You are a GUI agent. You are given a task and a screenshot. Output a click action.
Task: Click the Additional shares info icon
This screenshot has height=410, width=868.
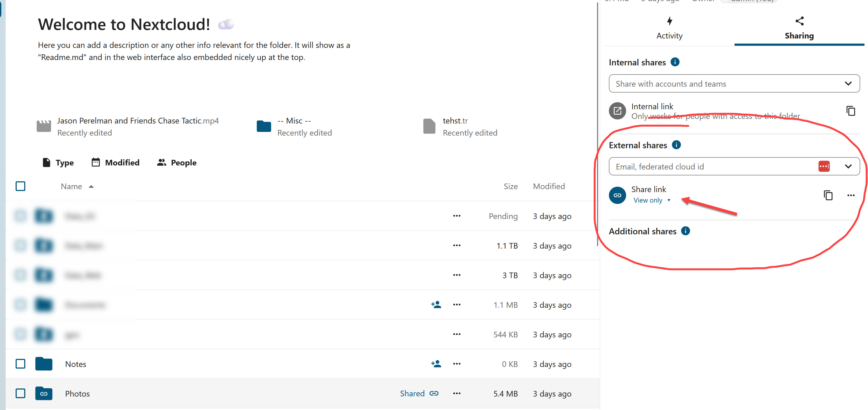685,231
